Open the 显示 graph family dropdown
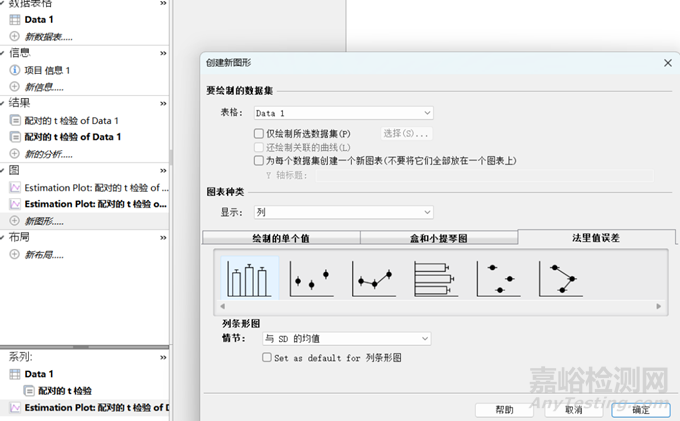The width and height of the screenshot is (680, 421). tap(341, 212)
